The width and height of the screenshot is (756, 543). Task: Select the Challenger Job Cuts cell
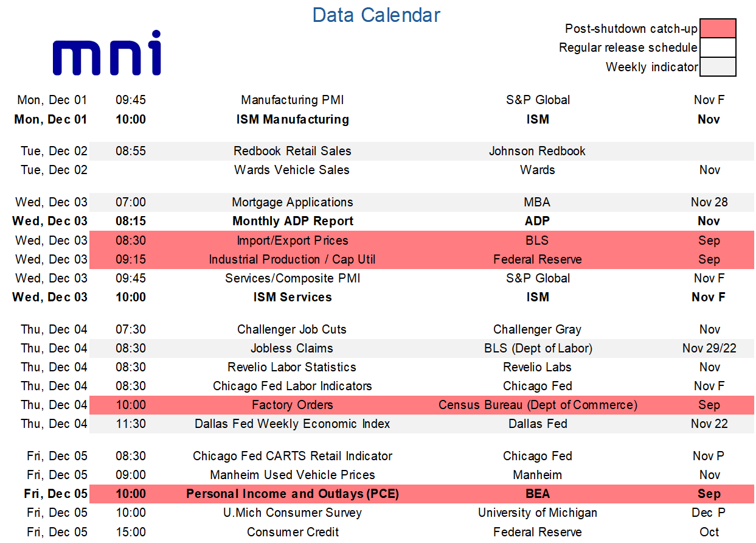(x=292, y=329)
